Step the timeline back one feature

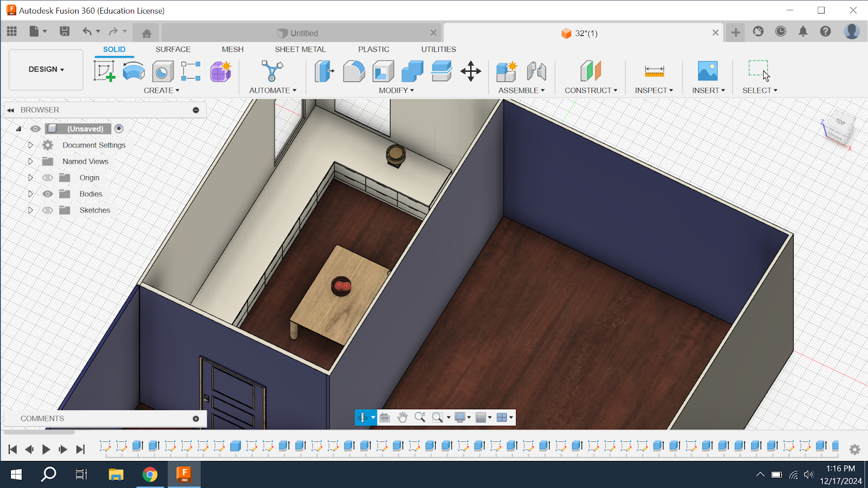click(29, 449)
